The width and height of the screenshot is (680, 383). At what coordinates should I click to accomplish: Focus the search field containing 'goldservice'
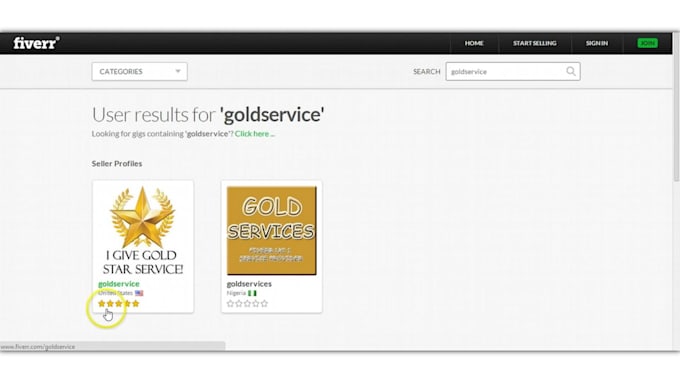click(513, 72)
